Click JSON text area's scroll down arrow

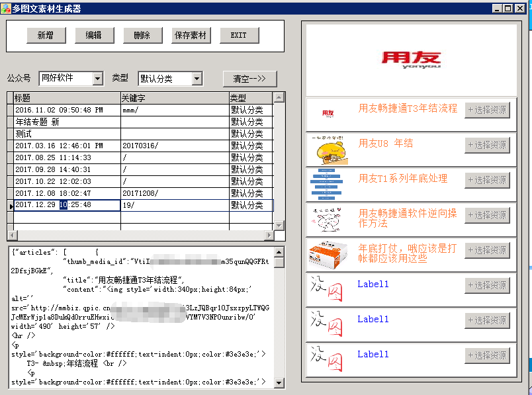279,383
